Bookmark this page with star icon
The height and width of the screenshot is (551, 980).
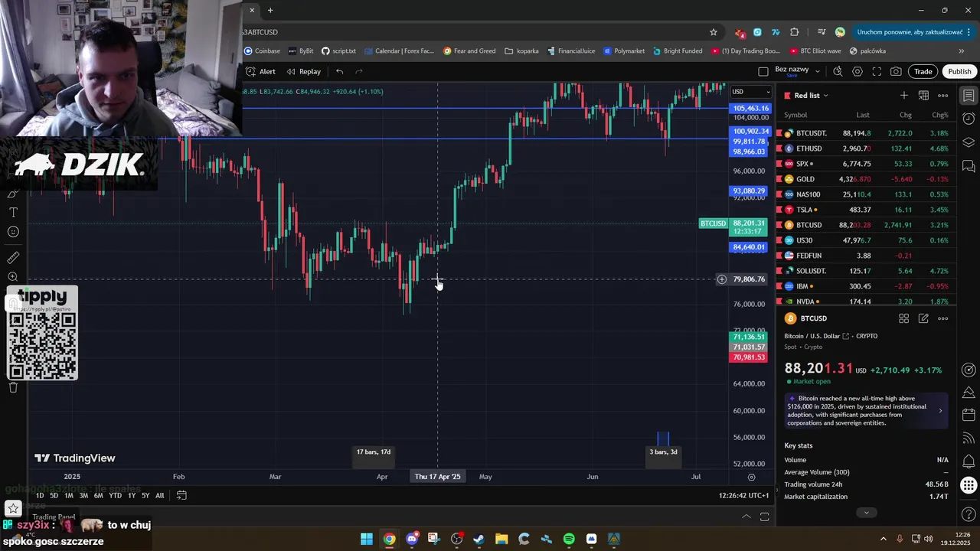click(714, 32)
